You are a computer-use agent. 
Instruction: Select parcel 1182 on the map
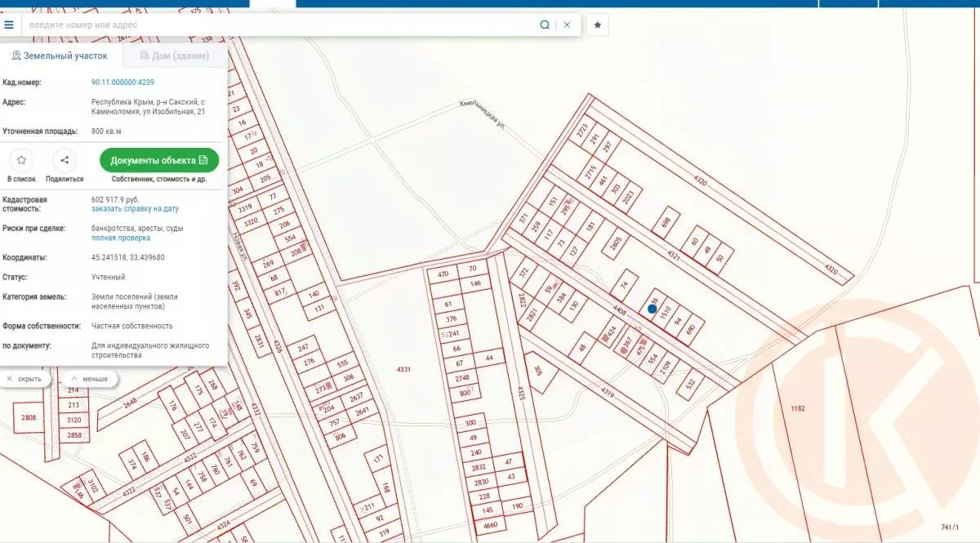point(798,407)
